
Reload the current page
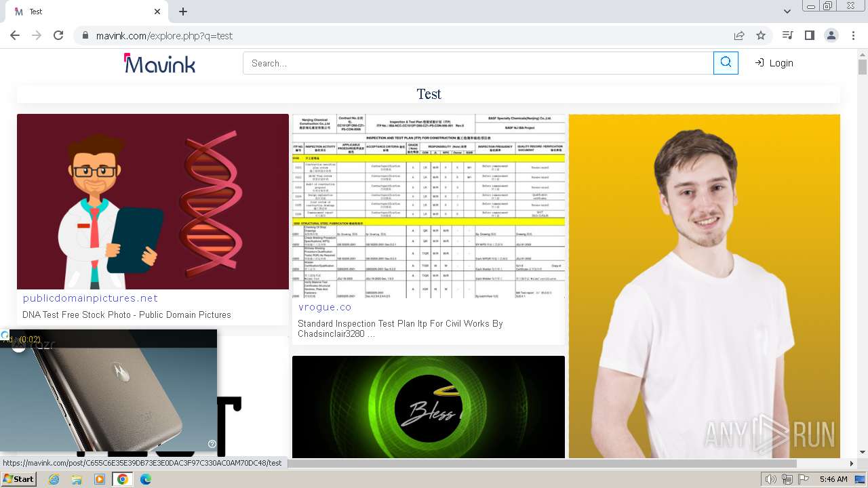tap(58, 36)
